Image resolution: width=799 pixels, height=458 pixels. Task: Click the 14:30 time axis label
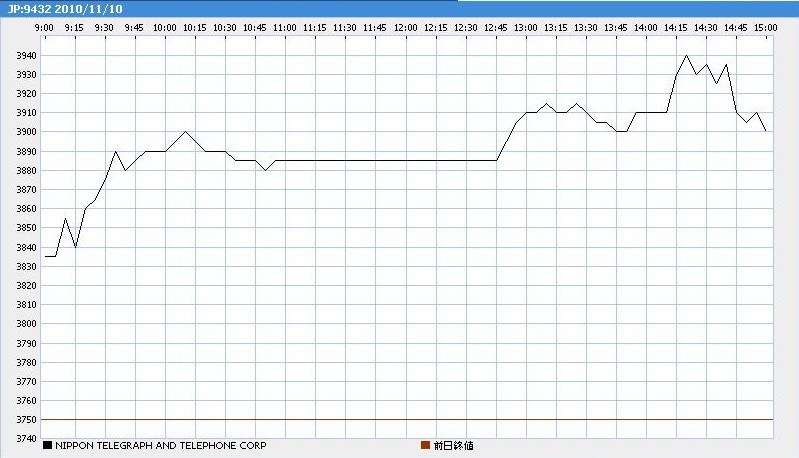point(706,28)
